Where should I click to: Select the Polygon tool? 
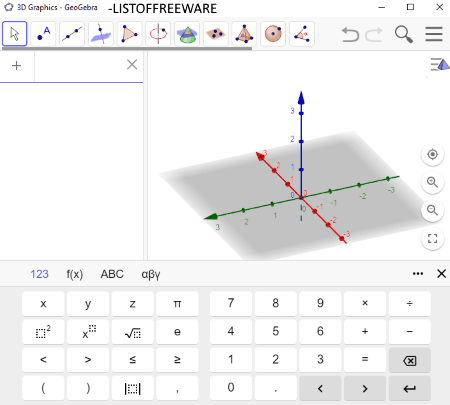coord(129,34)
